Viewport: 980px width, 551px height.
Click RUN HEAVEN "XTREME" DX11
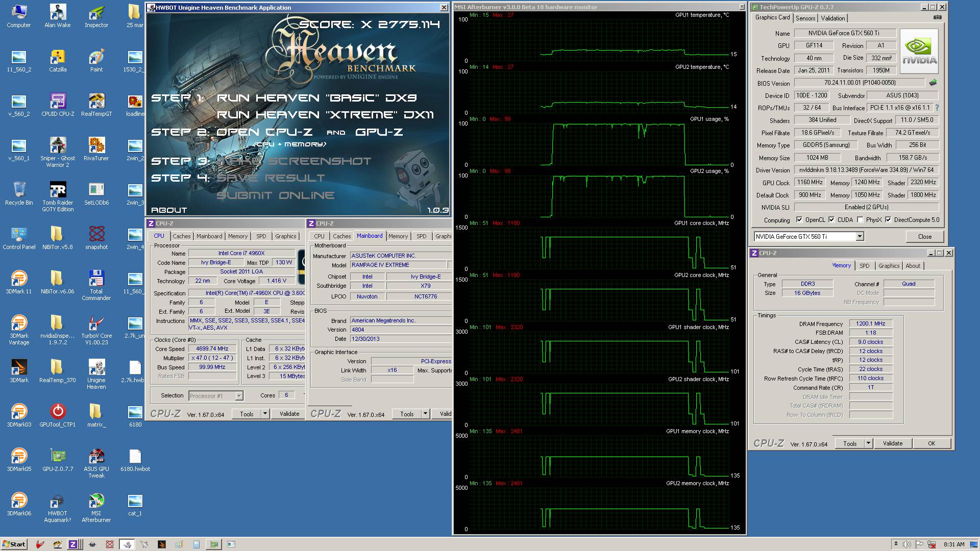[325, 115]
